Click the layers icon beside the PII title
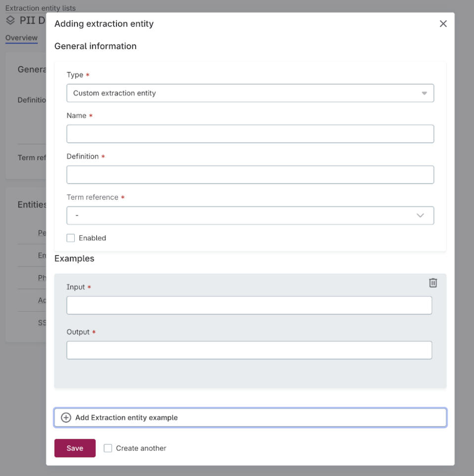The height and width of the screenshot is (476, 474). (x=10, y=21)
